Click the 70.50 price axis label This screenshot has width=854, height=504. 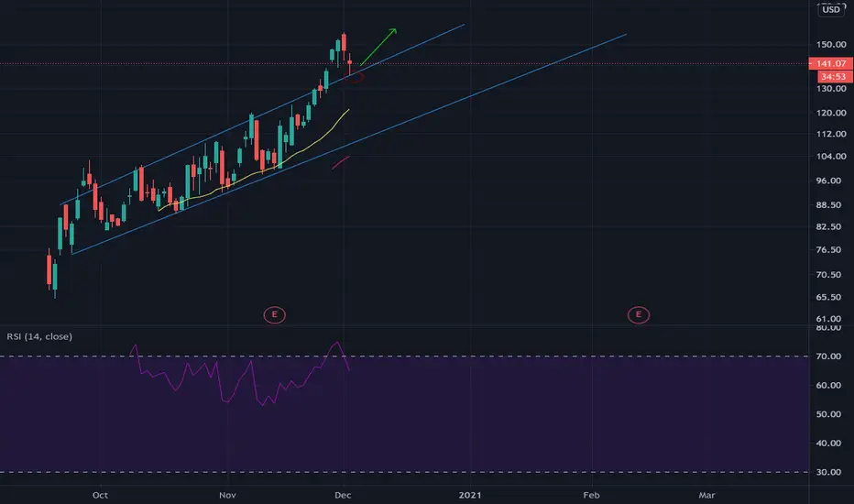click(828, 275)
